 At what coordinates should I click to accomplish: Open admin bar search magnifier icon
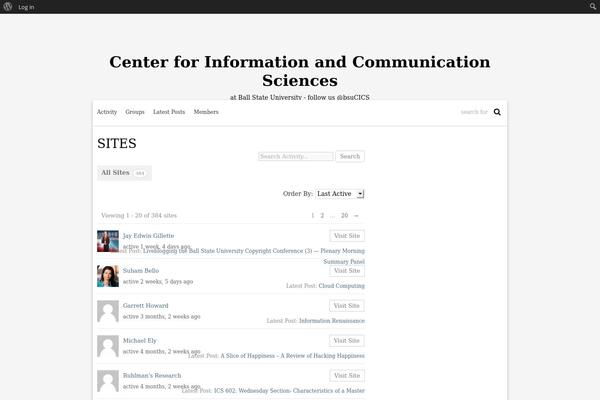pyautogui.click(x=593, y=7)
